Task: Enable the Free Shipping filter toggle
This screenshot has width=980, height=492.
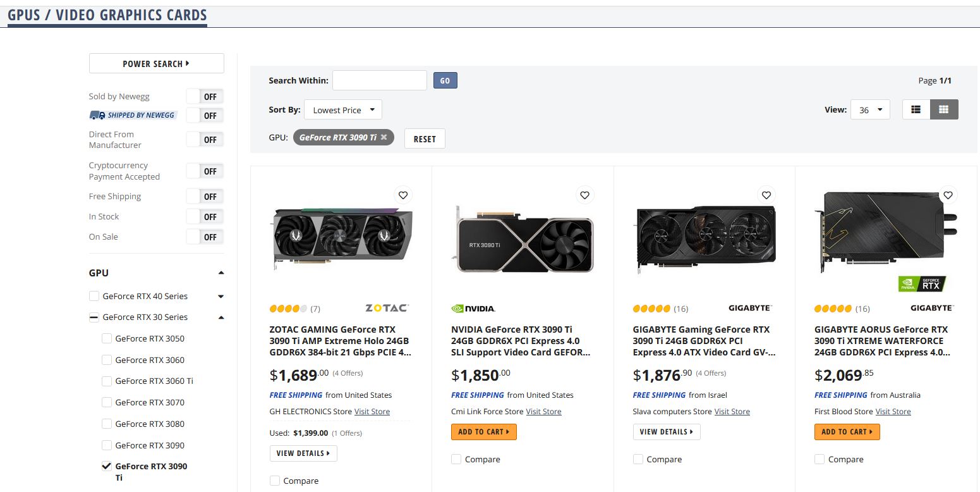Action: 205,197
